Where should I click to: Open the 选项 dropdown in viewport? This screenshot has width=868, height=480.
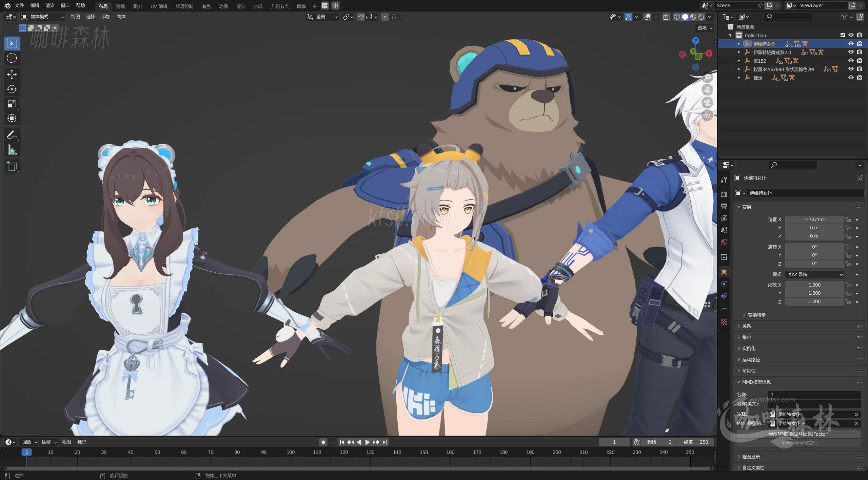(705, 28)
